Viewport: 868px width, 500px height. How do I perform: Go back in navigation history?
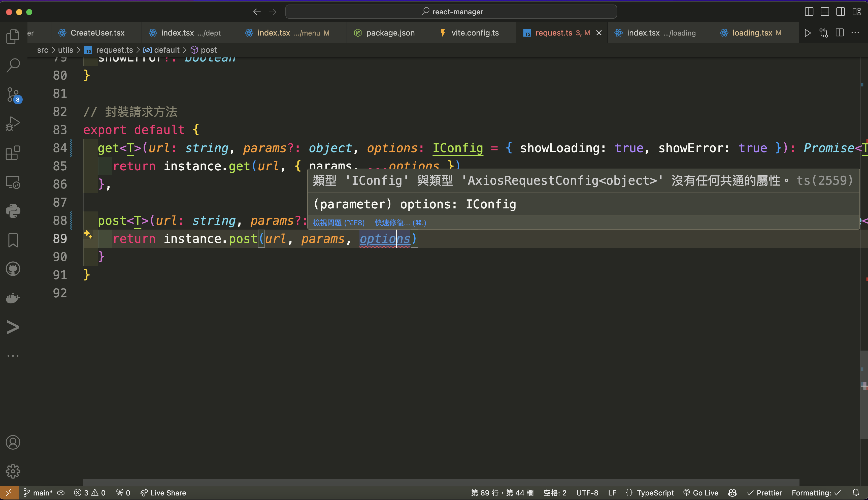tap(257, 12)
